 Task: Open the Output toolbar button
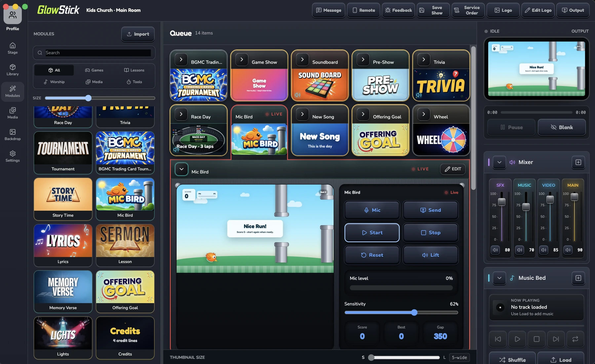point(573,10)
